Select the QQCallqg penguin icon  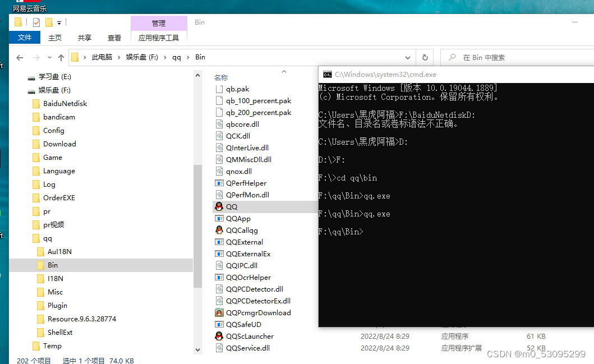pos(219,230)
